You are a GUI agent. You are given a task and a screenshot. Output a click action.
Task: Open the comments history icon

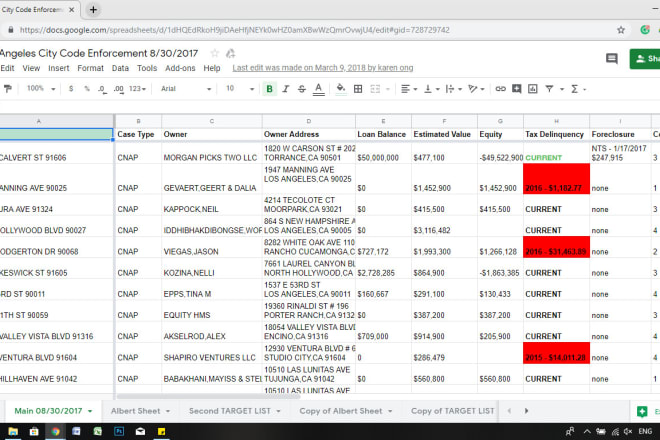click(x=611, y=60)
